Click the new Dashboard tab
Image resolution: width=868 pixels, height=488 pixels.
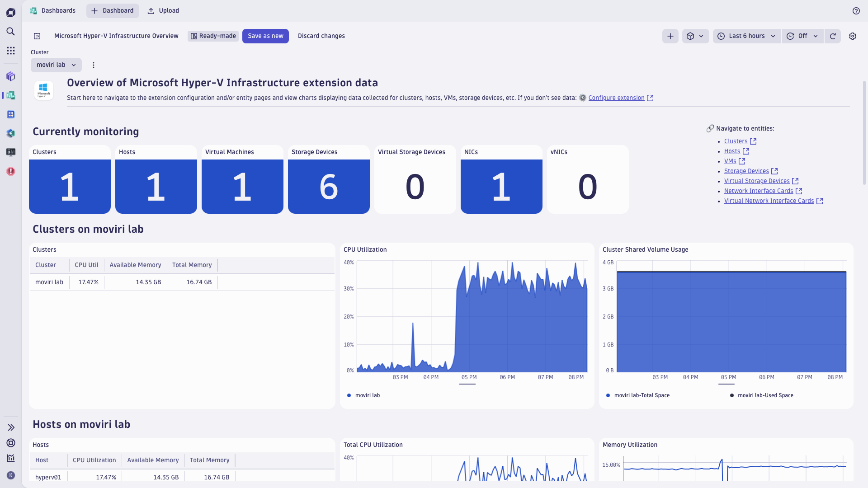[x=113, y=11]
